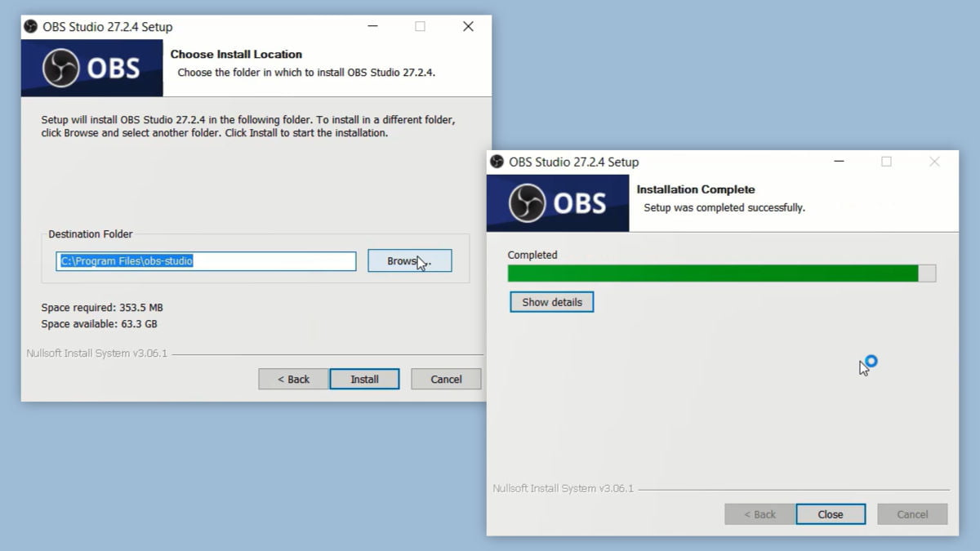980x551 pixels.
Task: Click the 'Space available: 63.3 GB' text
Action: [x=100, y=324]
